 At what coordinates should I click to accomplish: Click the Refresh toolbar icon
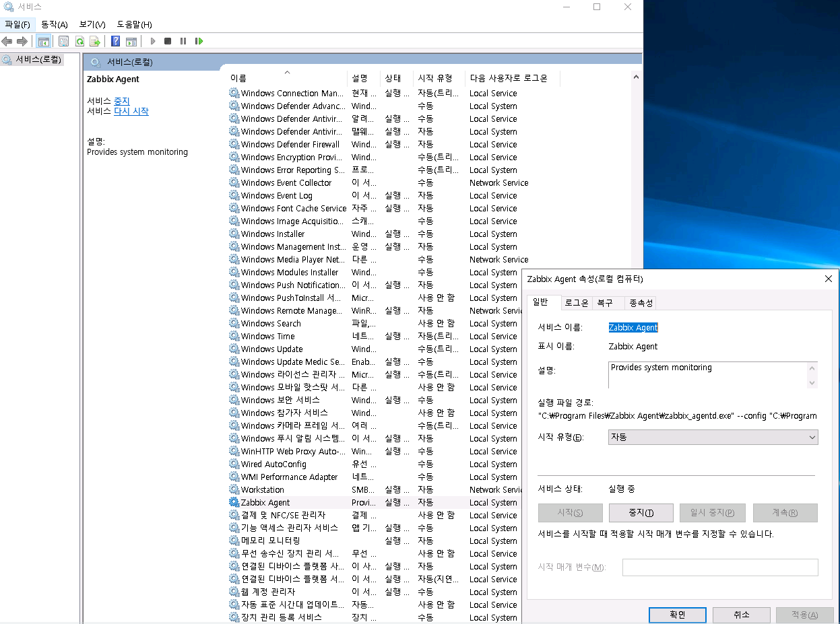coord(79,41)
